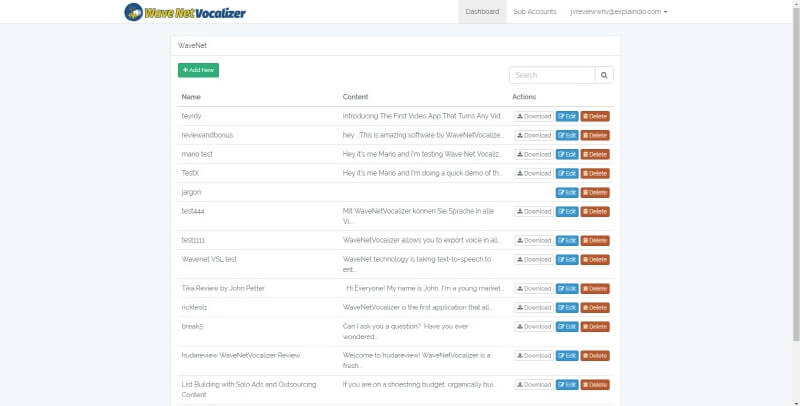Delete the teyrdy entry
800x406 pixels.
point(595,116)
